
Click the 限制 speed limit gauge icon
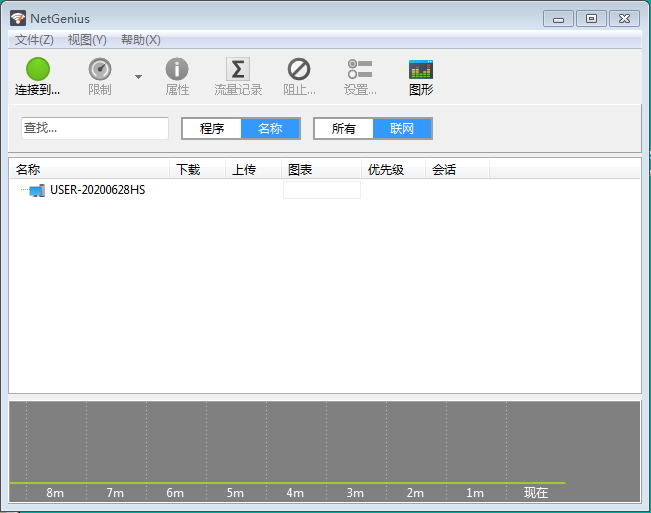click(100, 69)
